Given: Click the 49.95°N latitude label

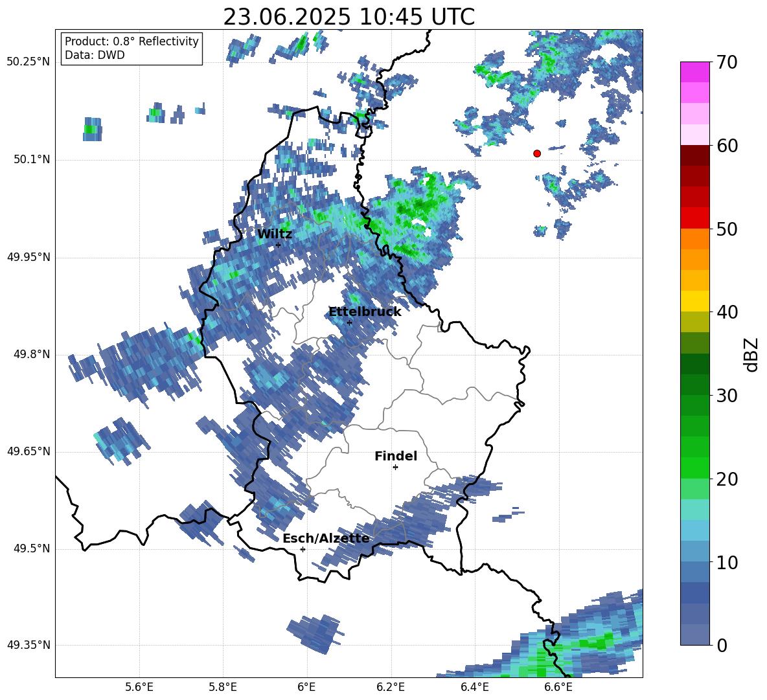Looking at the screenshot, I should (x=29, y=256).
